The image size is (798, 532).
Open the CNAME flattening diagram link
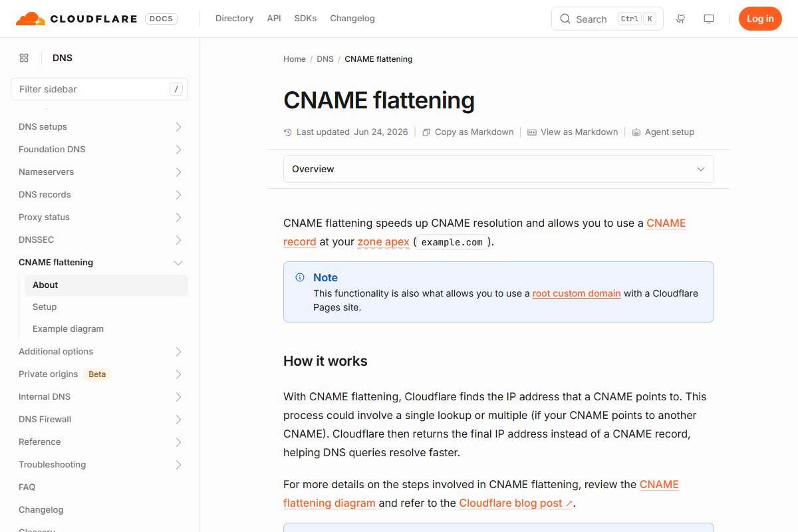(x=329, y=503)
